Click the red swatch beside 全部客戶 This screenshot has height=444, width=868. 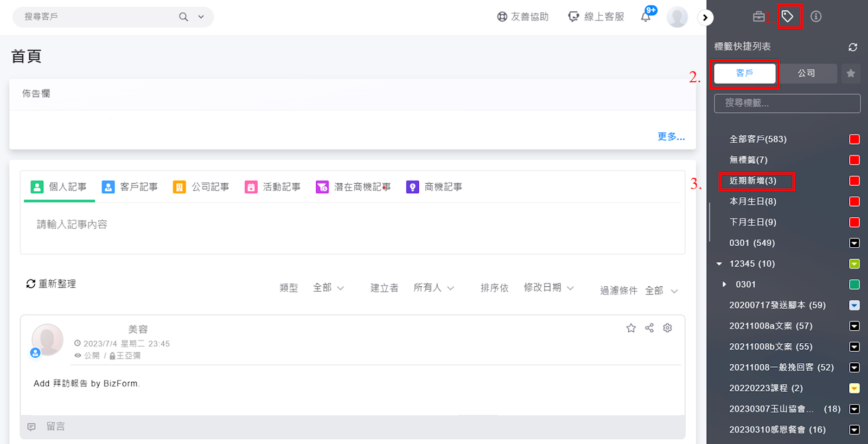point(854,139)
